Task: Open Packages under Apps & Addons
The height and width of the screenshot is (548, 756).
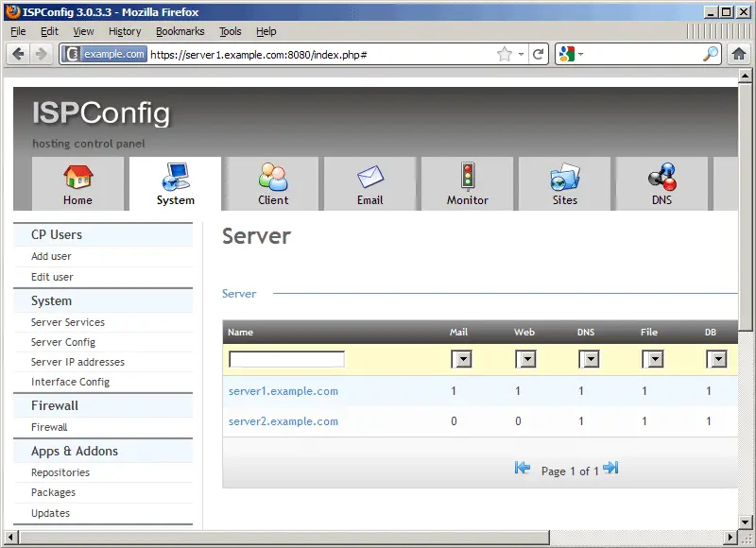Action: pos(53,492)
